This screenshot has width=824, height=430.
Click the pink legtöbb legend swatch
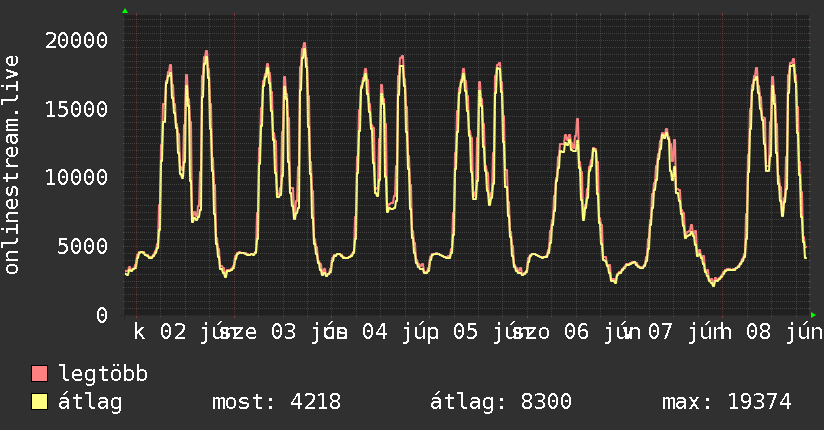tap(39, 374)
